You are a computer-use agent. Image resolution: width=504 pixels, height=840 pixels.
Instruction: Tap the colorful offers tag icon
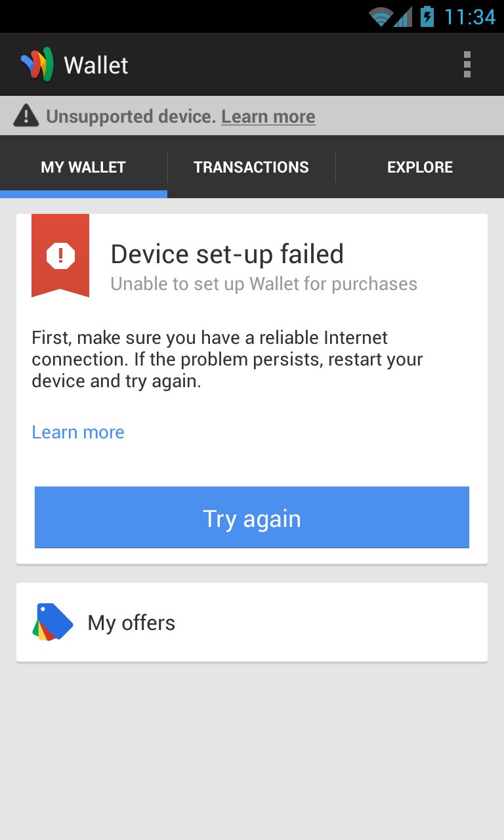tap(52, 621)
